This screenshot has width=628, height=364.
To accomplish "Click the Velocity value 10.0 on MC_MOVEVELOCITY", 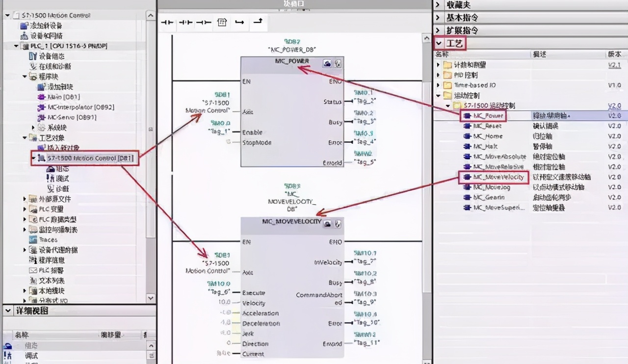I will (225, 303).
